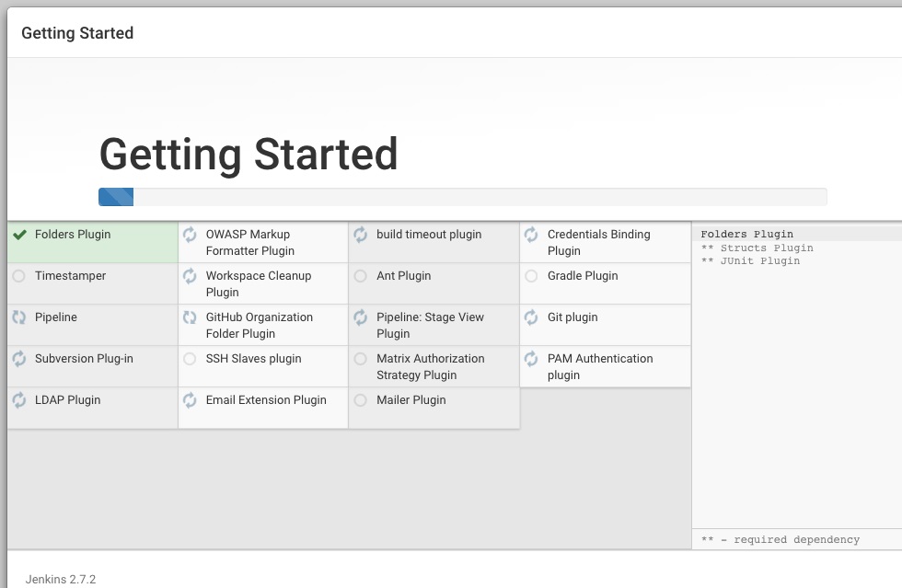Click the 'OWASP Markup Formatter Plugin' label
This screenshot has width=902, height=588.
(250, 243)
